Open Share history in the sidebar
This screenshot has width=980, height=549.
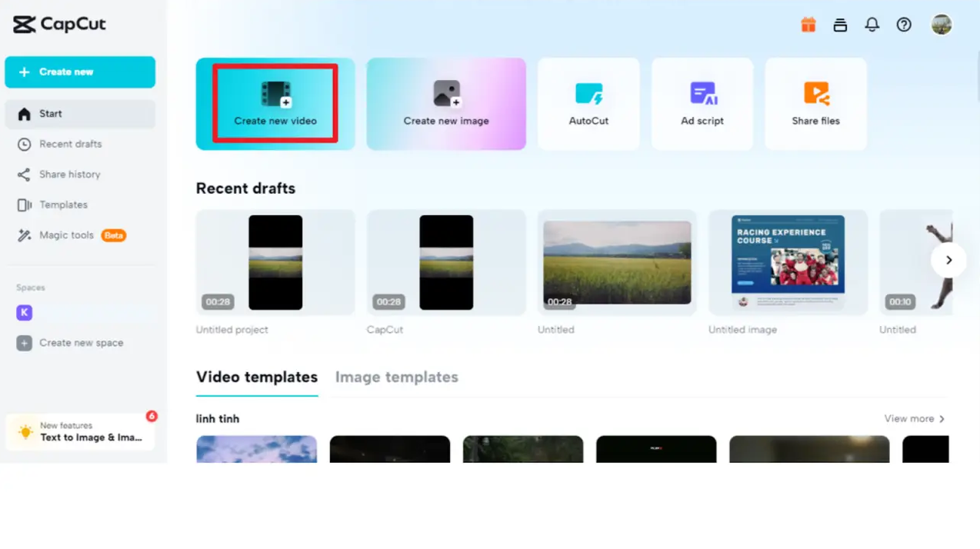(80, 175)
